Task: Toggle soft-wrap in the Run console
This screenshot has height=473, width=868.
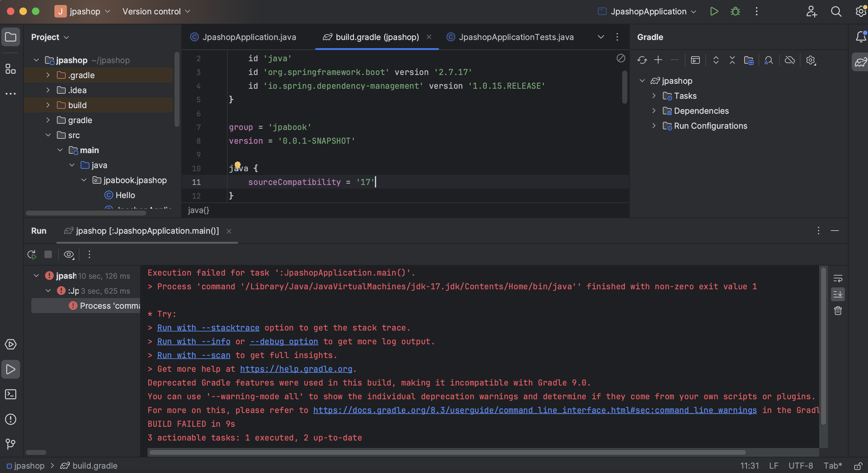Action: [x=838, y=278]
